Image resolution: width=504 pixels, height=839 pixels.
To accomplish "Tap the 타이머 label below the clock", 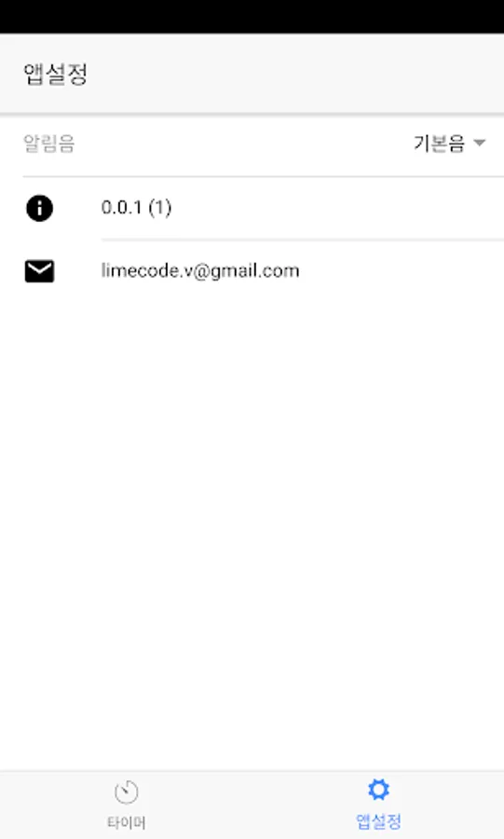I will (126, 822).
